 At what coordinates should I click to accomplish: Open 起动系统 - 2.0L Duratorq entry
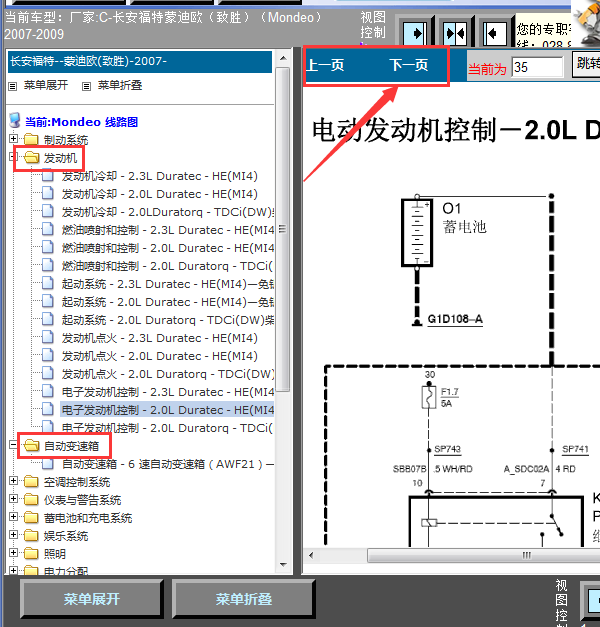[x=168, y=320]
